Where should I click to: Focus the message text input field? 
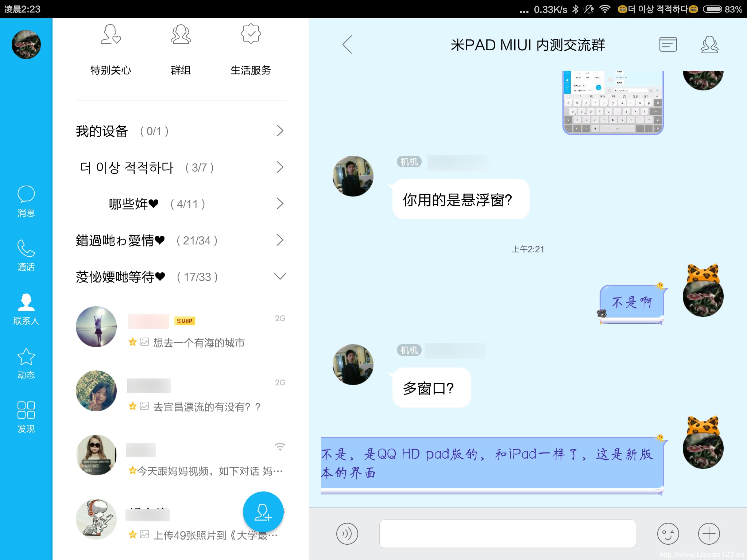(x=507, y=534)
